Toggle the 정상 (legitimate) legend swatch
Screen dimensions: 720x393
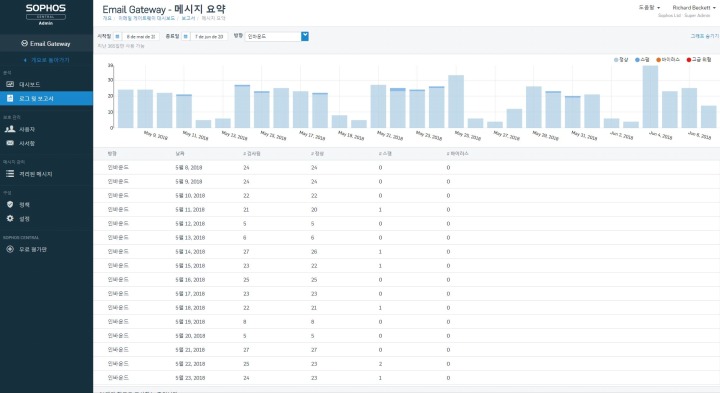tap(616, 60)
